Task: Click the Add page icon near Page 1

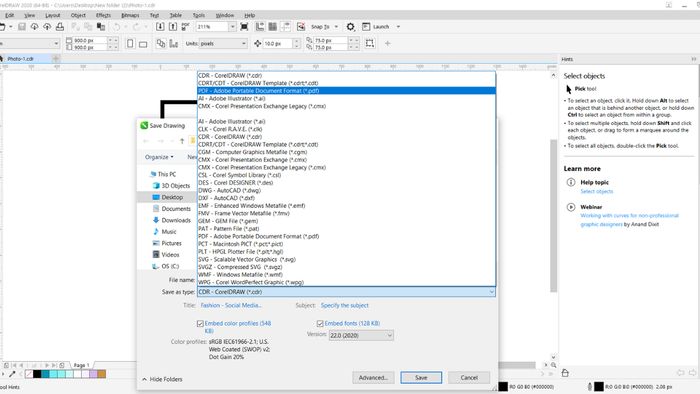Action: (x=62, y=365)
